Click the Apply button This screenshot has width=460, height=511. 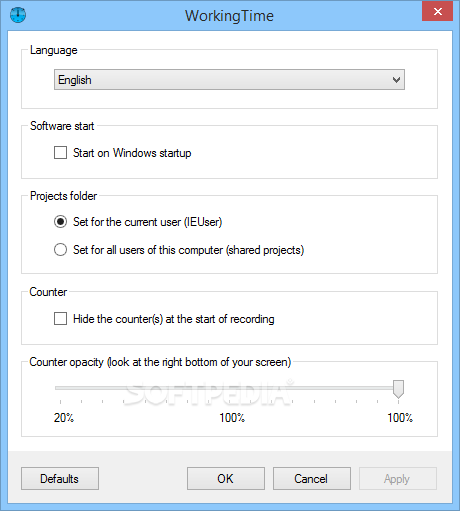(x=398, y=479)
